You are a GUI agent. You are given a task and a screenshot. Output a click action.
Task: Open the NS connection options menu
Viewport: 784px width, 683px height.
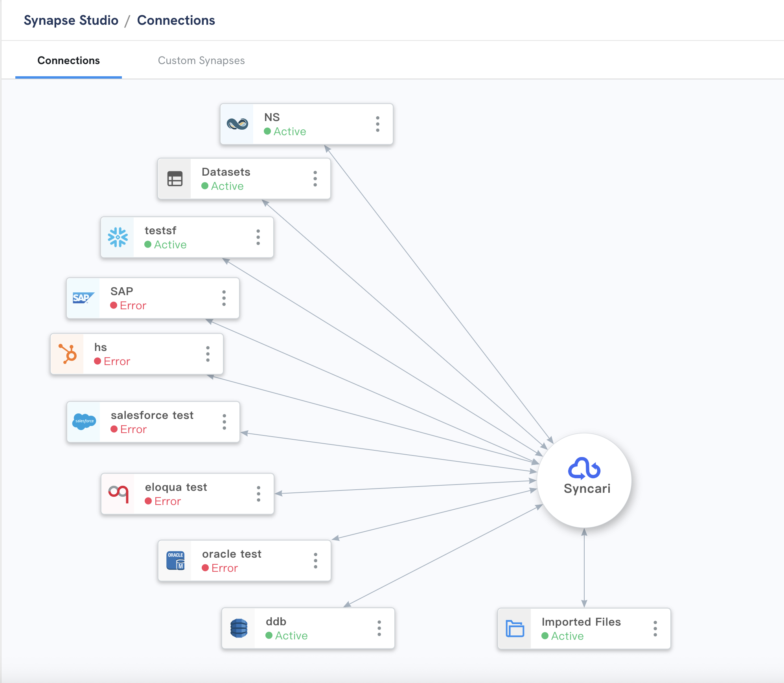[377, 124]
